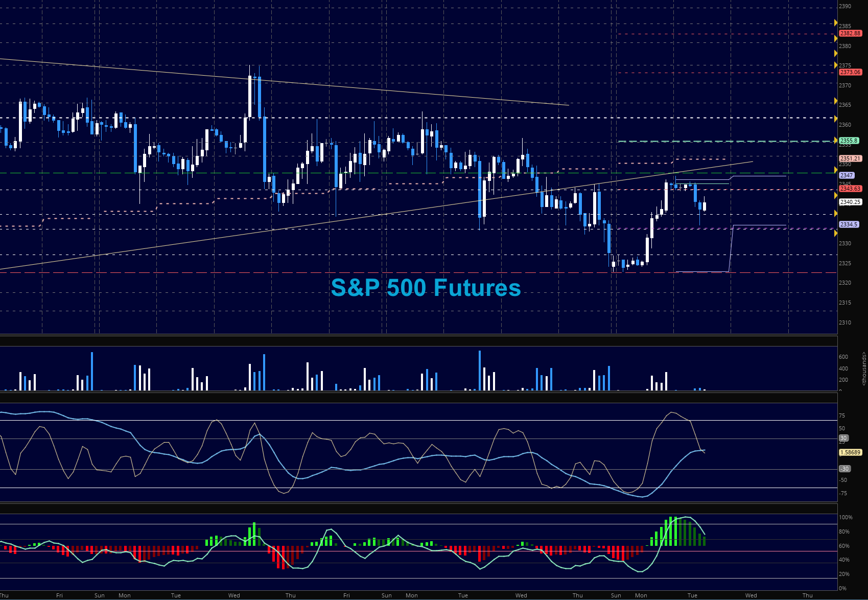Image resolution: width=868 pixels, height=600 pixels.
Task: Click the 2360 price axis value
Action: [x=845, y=125]
